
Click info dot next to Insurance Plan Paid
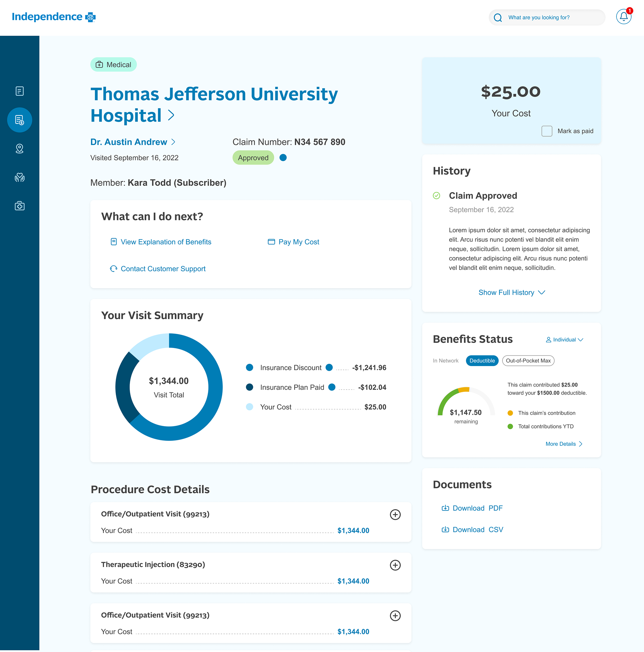pos(332,387)
